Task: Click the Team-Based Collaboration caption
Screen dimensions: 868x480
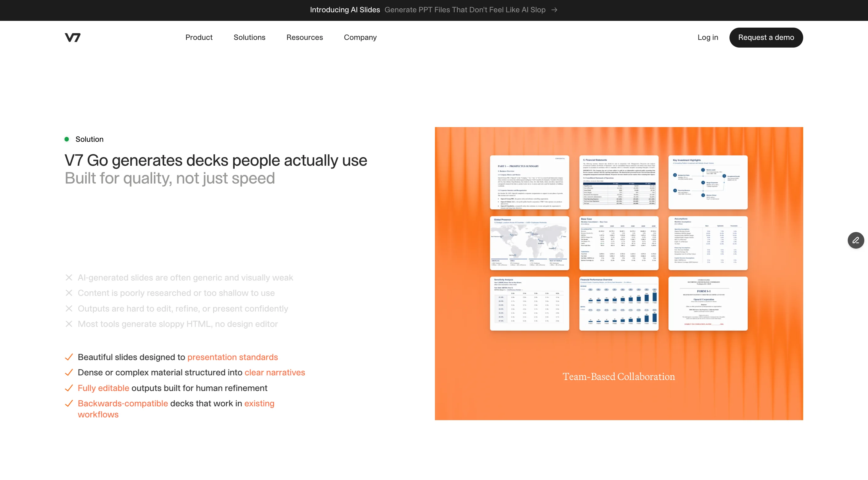Action: click(618, 376)
